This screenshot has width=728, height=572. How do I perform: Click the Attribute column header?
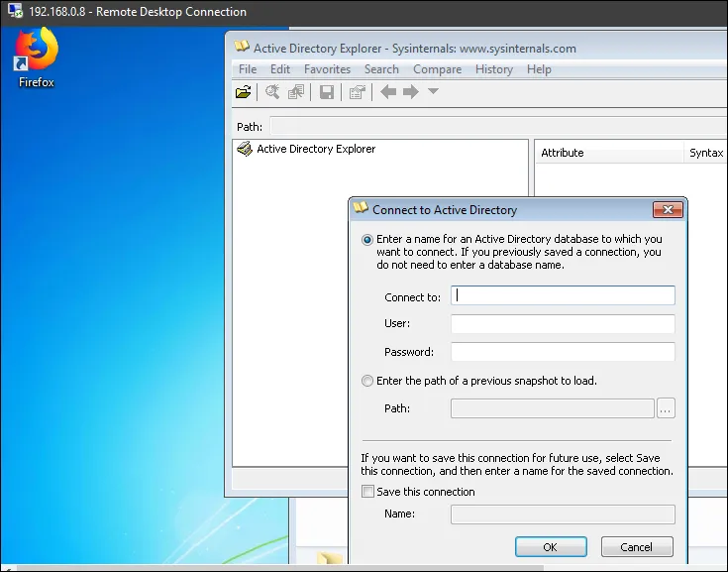(x=609, y=153)
